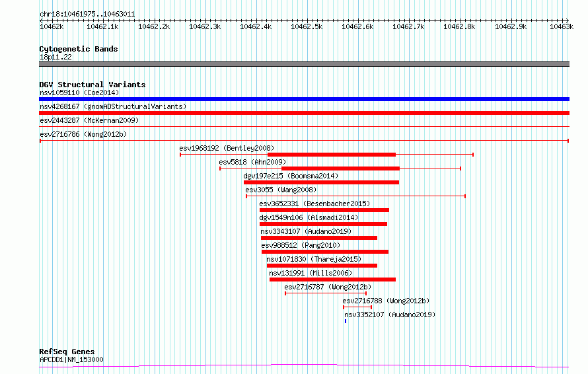
Task: Click the nsv3343107 (Audano2019) label
Action: tap(306, 231)
